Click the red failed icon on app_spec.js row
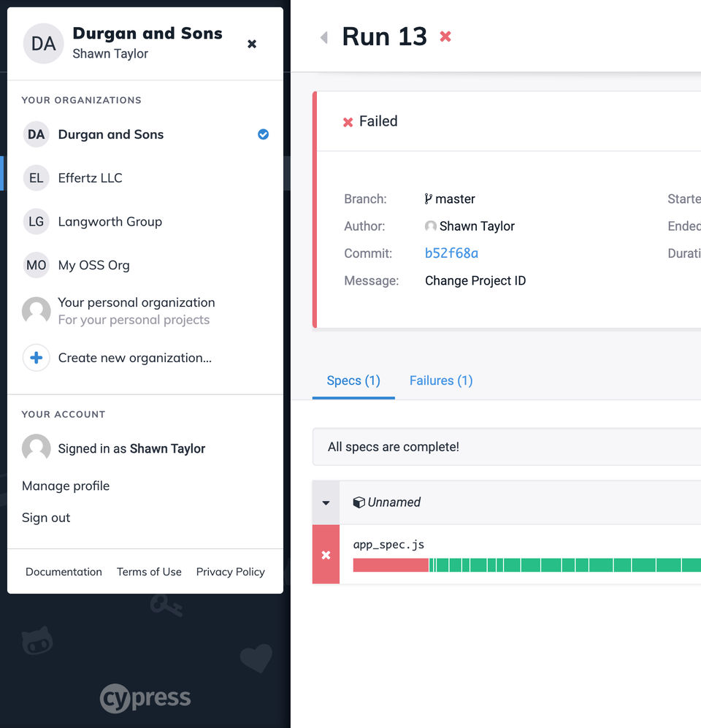The height and width of the screenshot is (728, 701). (326, 555)
